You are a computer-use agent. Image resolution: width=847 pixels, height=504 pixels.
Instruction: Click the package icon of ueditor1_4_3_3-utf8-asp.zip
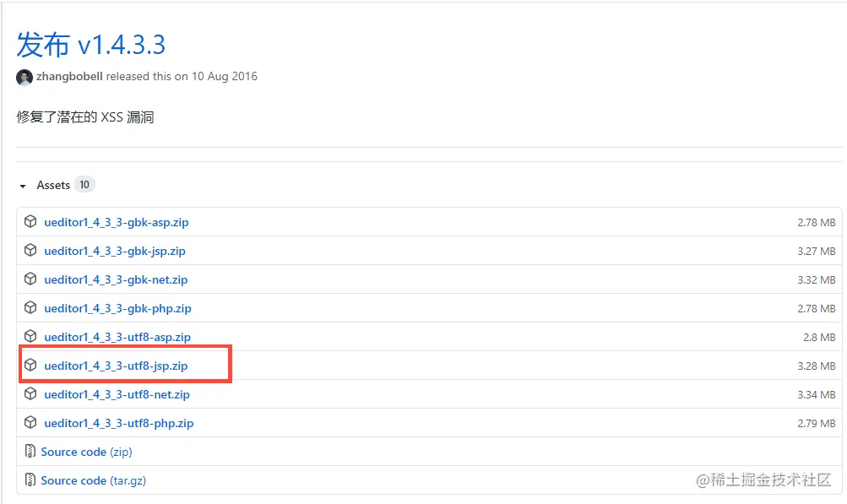click(x=30, y=336)
